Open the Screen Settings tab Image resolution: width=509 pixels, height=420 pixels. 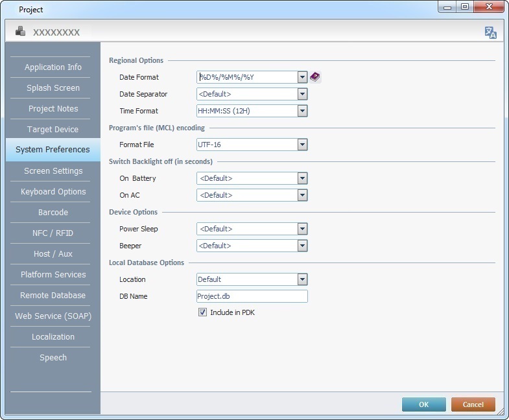[x=53, y=171]
